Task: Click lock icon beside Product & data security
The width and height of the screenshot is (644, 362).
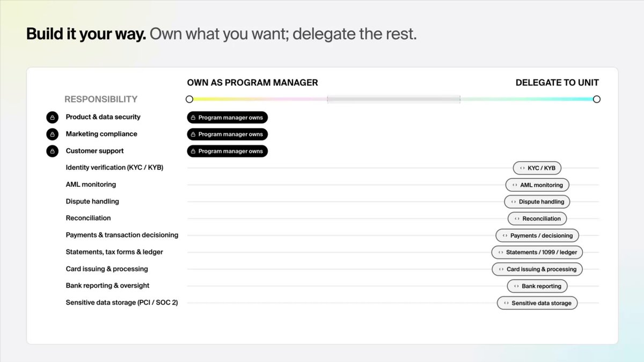Action: click(52, 117)
